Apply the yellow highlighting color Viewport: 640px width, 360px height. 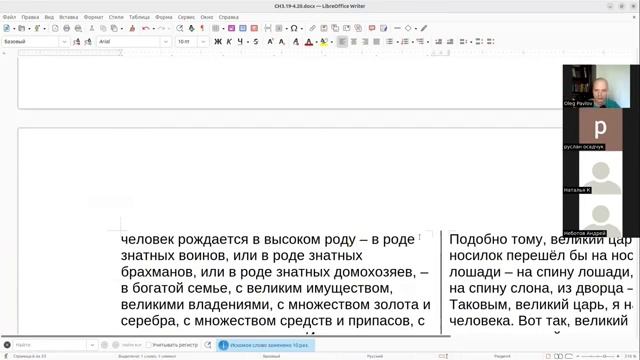324,42
